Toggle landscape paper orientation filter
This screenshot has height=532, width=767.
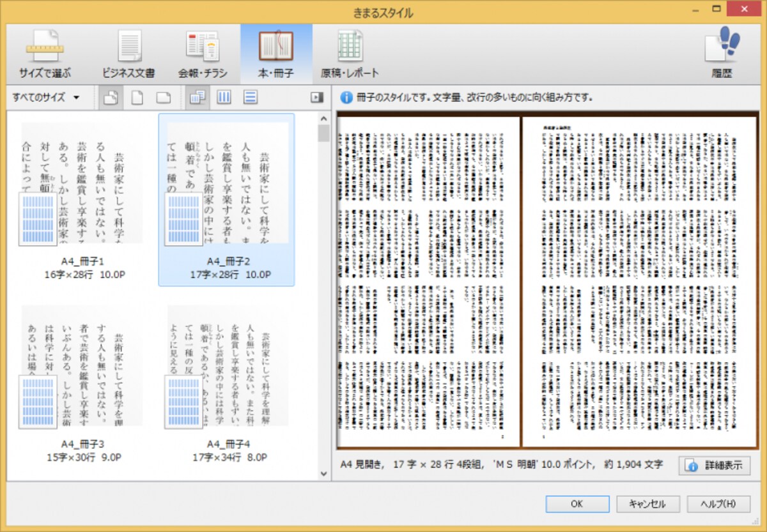(x=164, y=98)
